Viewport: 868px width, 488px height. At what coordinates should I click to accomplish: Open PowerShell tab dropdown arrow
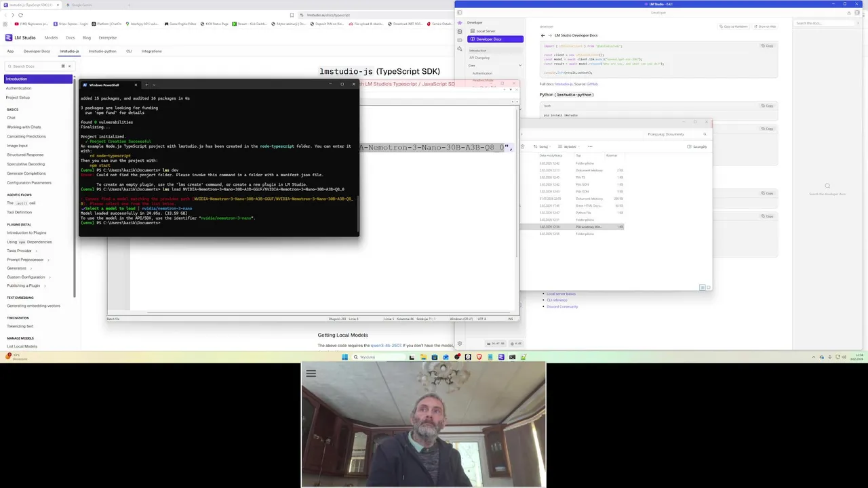click(x=154, y=85)
